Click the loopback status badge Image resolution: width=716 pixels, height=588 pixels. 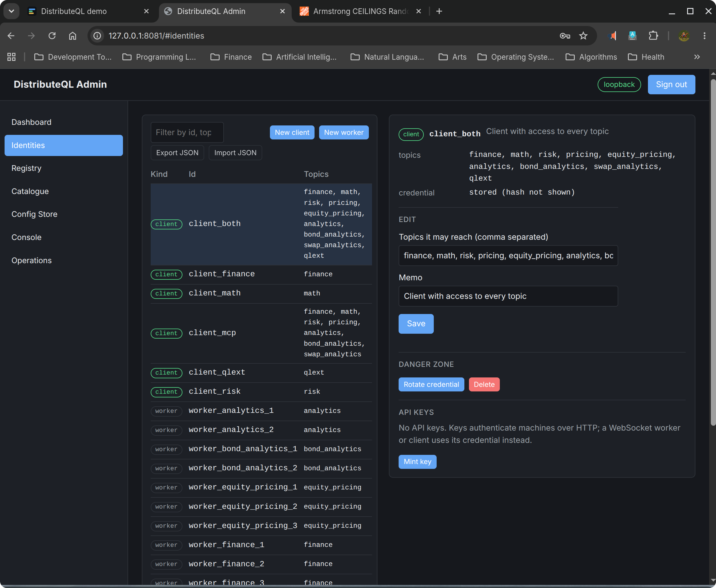[x=619, y=84]
